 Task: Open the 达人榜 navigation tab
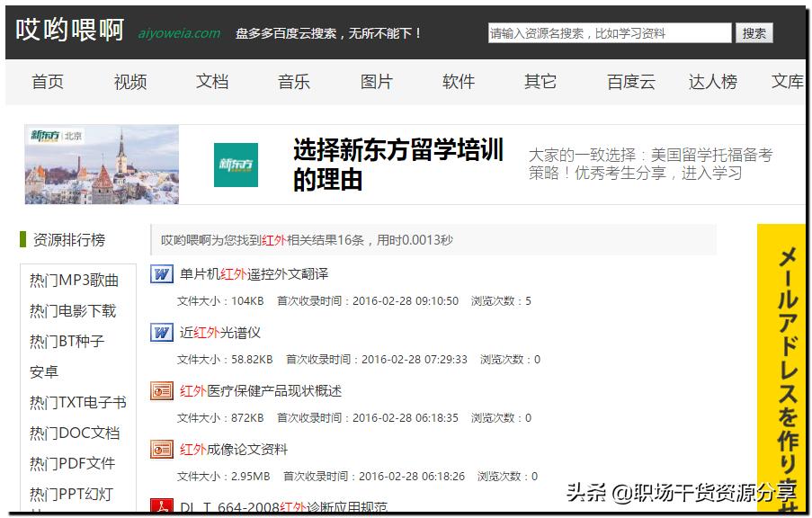click(712, 82)
